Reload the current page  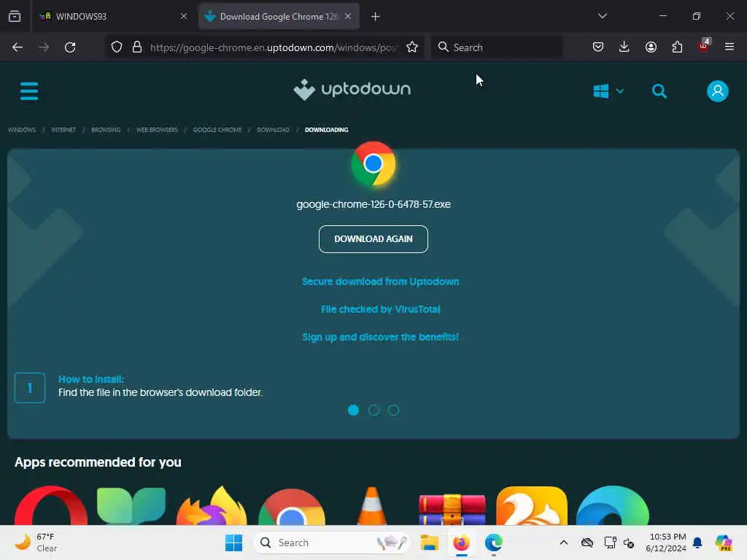pyautogui.click(x=70, y=47)
